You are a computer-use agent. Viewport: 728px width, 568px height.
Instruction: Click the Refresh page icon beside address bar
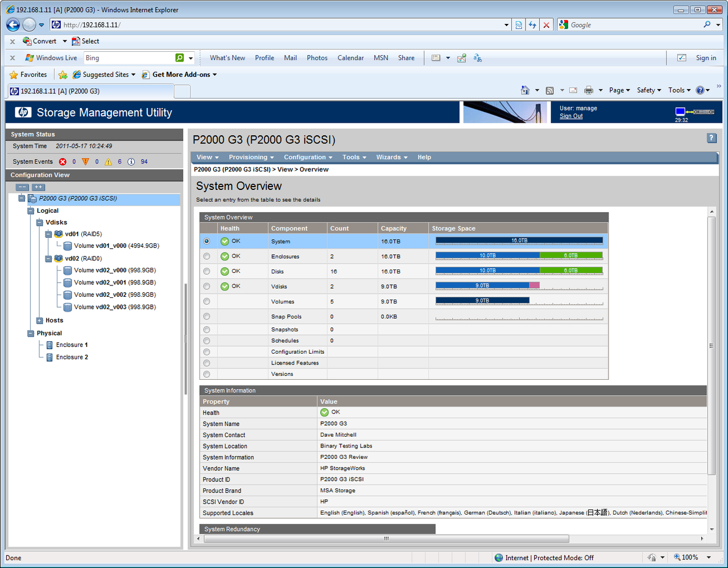[x=532, y=25]
